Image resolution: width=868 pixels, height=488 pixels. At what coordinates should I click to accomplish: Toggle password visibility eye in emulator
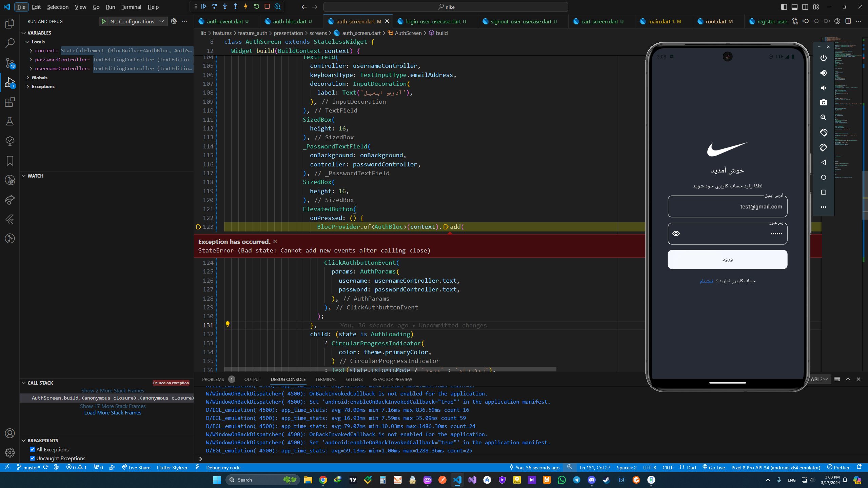(676, 233)
